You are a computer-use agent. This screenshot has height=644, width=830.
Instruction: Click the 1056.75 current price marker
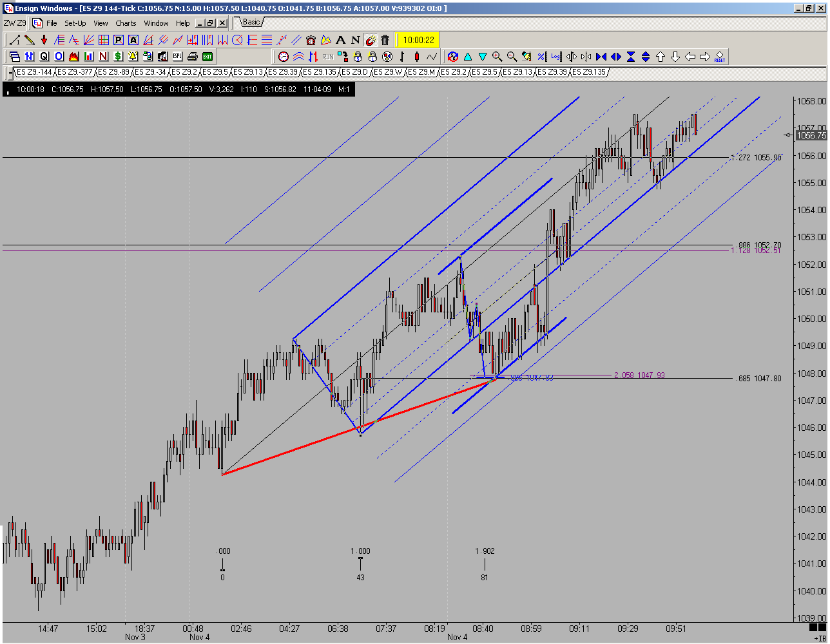[811, 135]
